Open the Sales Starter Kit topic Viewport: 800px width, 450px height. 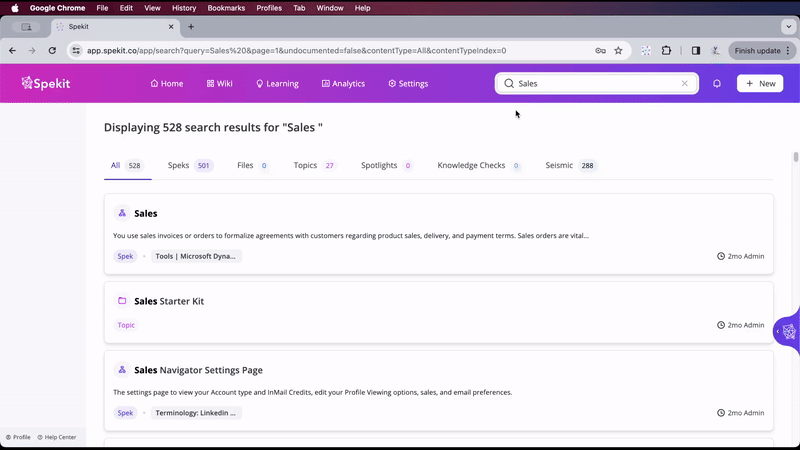439,312
